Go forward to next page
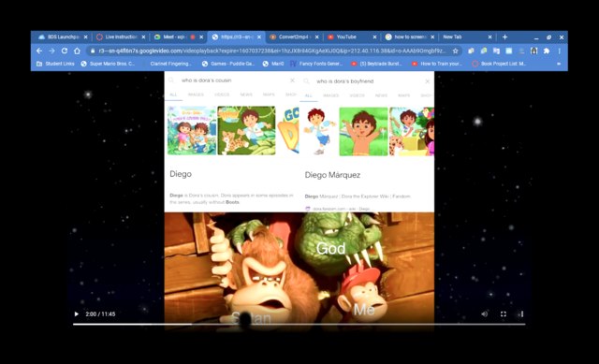Viewport: 599px width, 364px height. (52, 51)
